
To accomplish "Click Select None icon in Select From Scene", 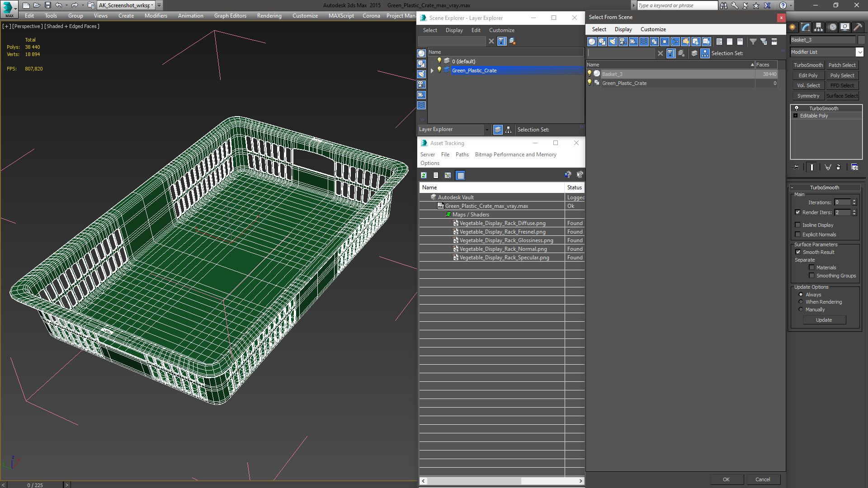I will [730, 42].
